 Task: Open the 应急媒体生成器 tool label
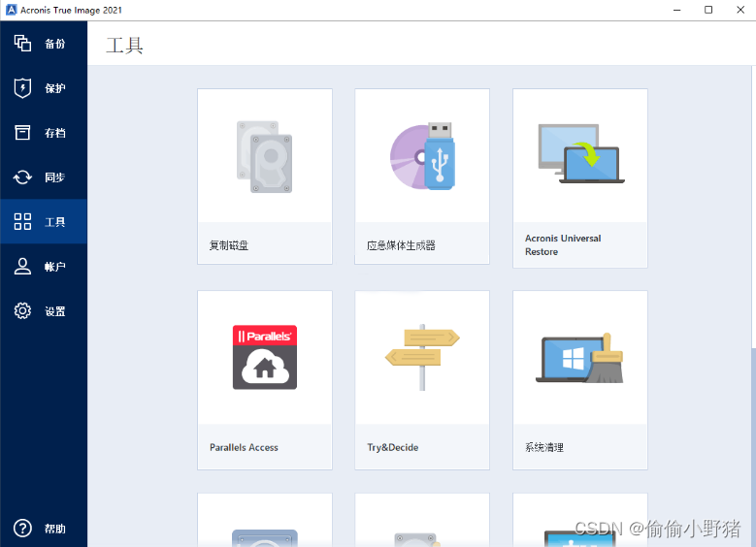(401, 245)
